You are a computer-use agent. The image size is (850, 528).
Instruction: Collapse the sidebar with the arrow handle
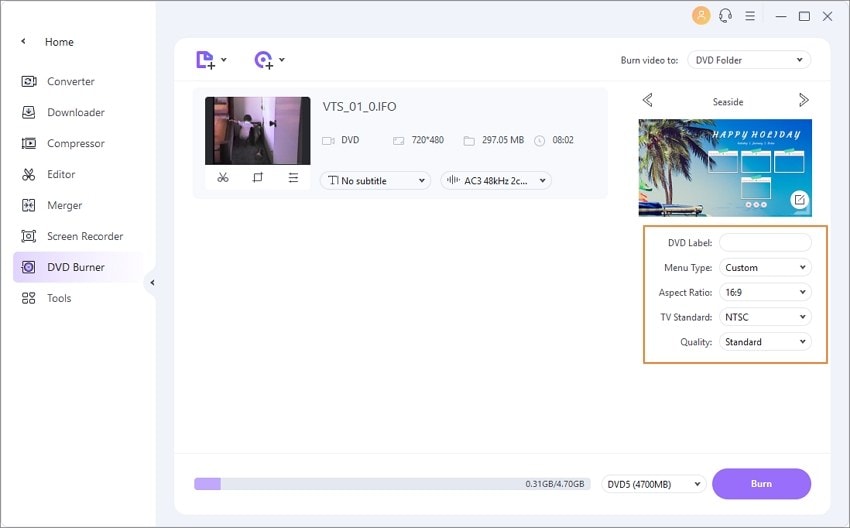tap(152, 282)
